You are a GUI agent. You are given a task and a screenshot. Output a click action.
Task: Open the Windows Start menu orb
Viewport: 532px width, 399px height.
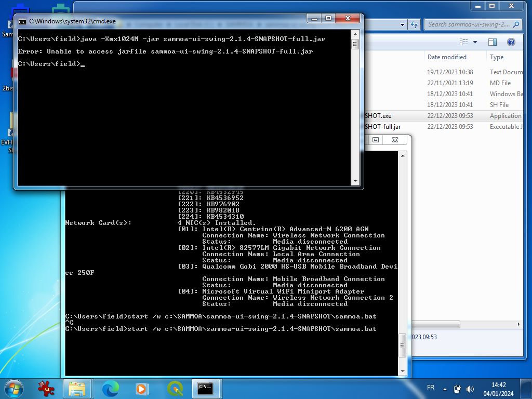[x=14, y=389]
